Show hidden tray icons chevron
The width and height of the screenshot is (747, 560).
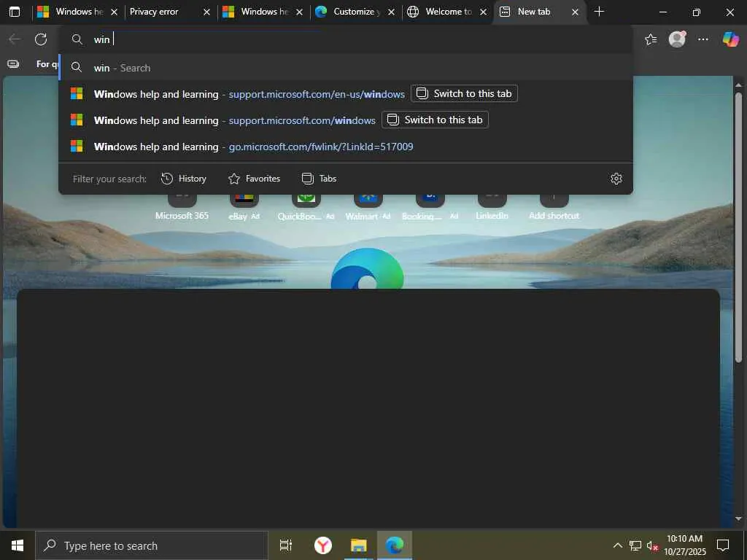(x=617, y=545)
